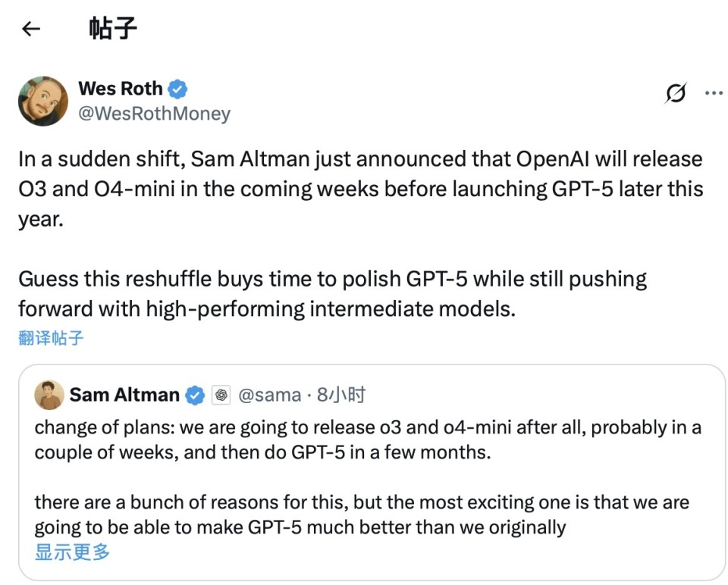Expand the quoted tweet with 显示更多

73,552
